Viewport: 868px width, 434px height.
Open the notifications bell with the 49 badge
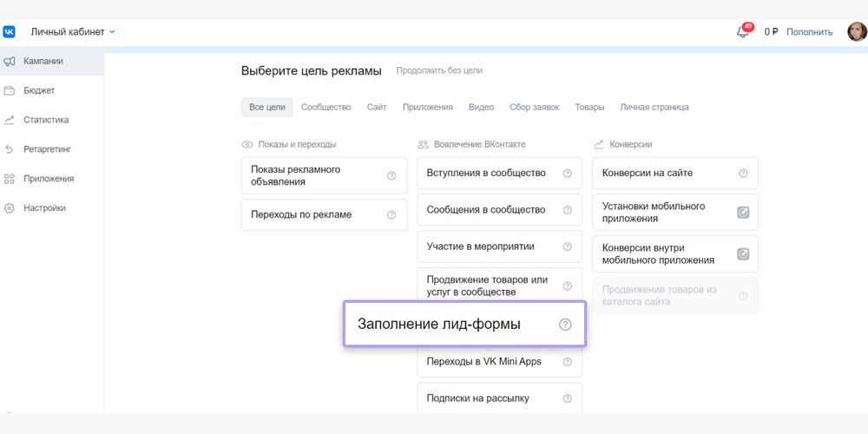pos(744,31)
